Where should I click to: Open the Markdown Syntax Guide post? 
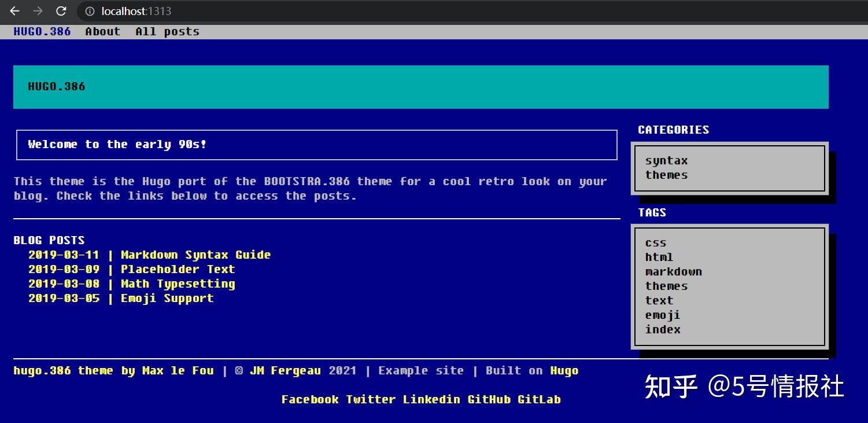point(195,255)
